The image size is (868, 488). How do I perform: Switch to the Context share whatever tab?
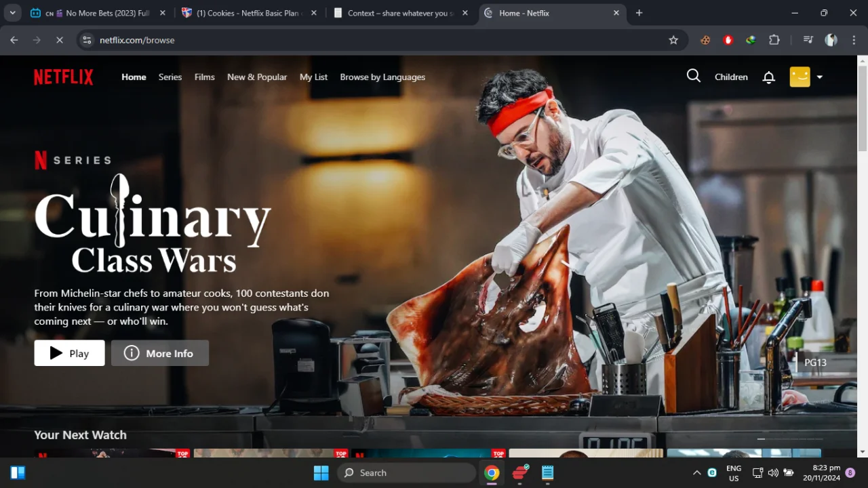(401, 13)
